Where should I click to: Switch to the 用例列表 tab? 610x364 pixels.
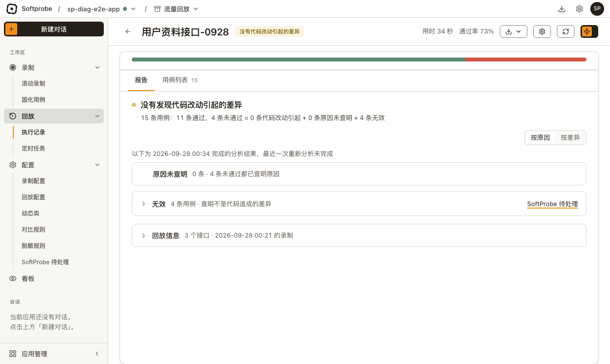180,80
